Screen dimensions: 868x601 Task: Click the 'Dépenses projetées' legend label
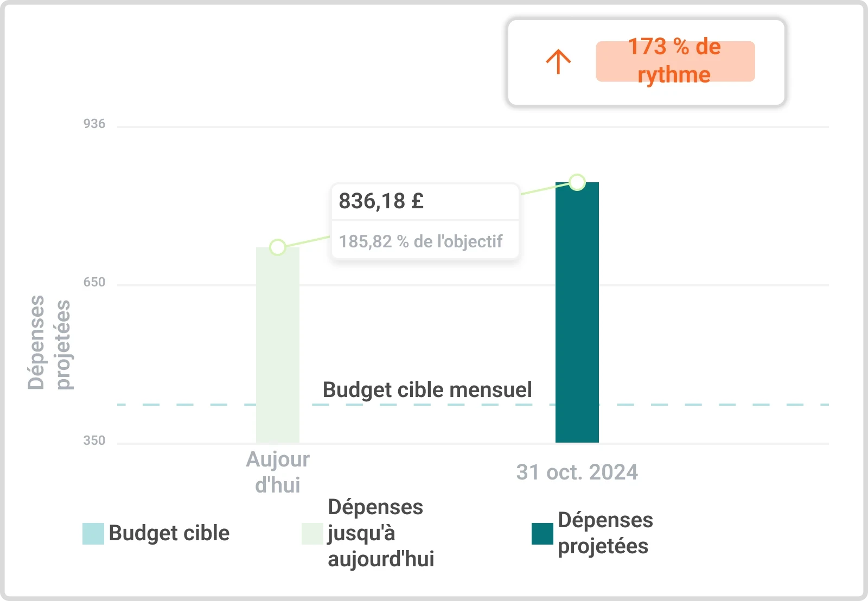(x=605, y=534)
